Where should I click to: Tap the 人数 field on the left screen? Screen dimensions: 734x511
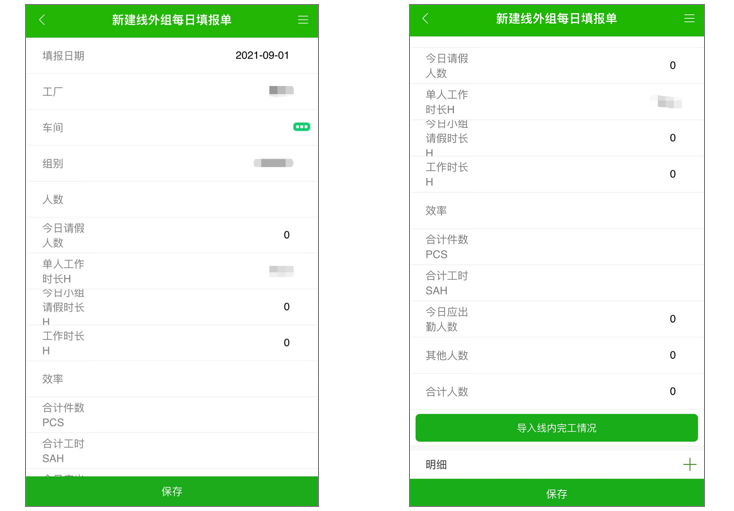tap(172, 199)
